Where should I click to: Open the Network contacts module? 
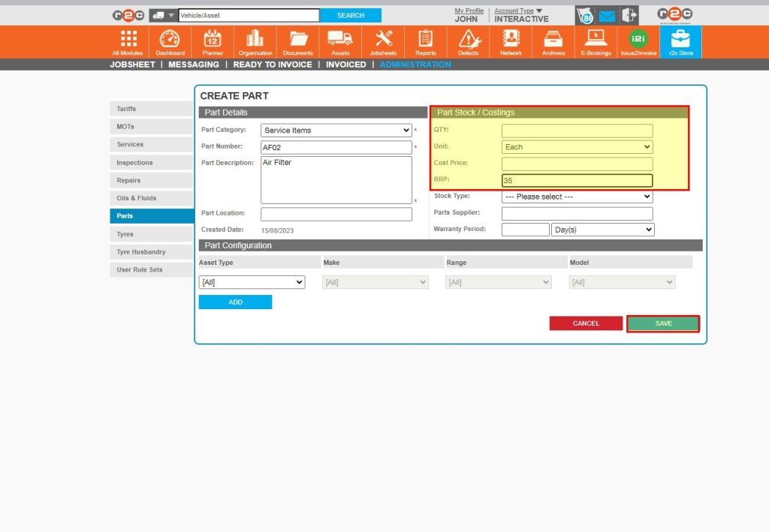click(x=511, y=43)
